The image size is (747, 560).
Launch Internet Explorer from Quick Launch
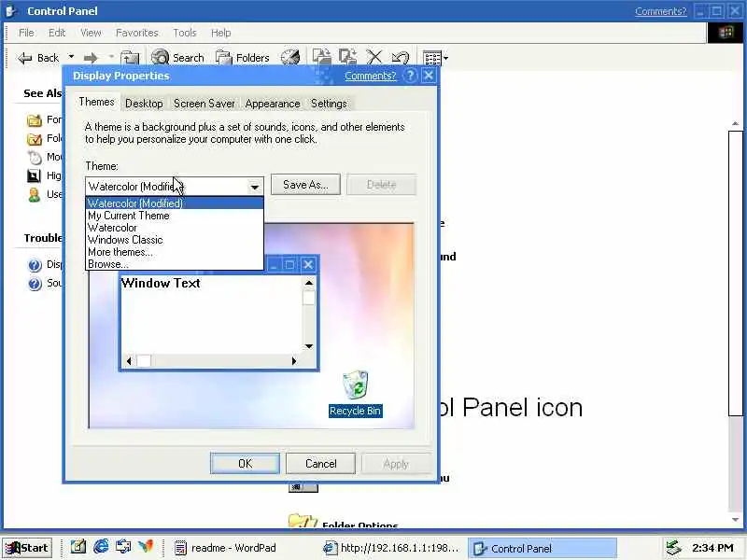click(x=101, y=546)
